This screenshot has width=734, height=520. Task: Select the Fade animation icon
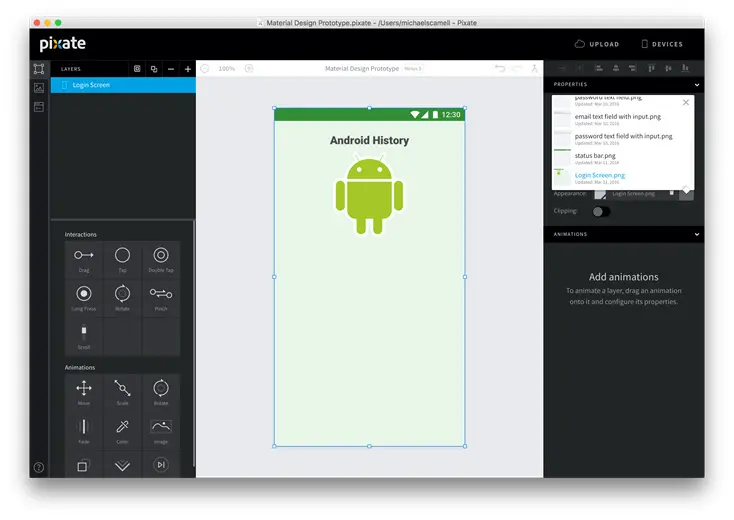[x=84, y=426]
